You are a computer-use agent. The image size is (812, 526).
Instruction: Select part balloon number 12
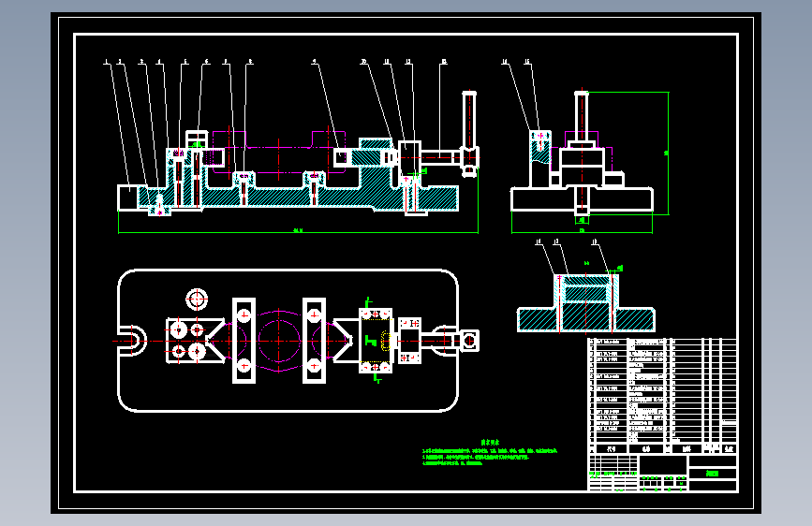pyautogui.click(x=408, y=62)
